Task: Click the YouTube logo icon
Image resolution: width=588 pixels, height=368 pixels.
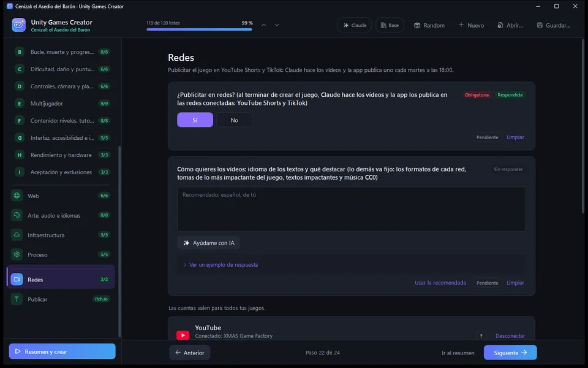Action: pyautogui.click(x=183, y=335)
